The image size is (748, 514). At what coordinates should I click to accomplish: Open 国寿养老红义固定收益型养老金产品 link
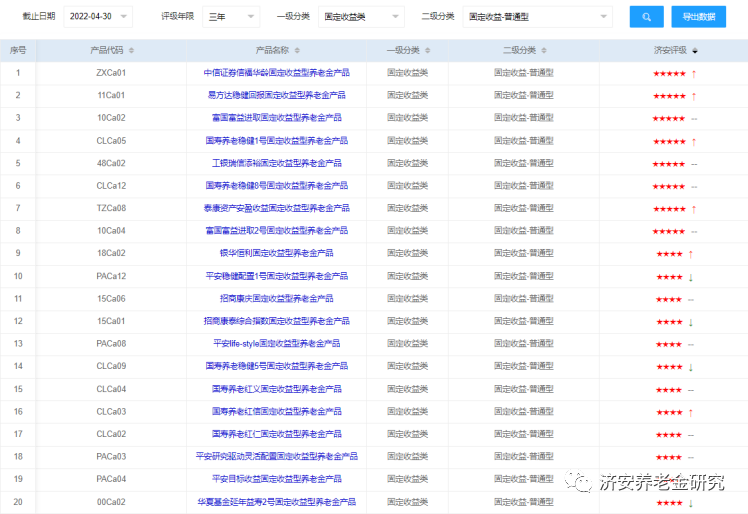coord(277,389)
